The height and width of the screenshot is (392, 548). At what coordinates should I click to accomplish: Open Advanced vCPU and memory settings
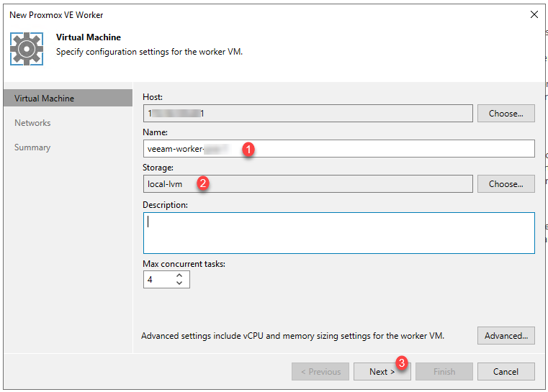pos(506,336)
